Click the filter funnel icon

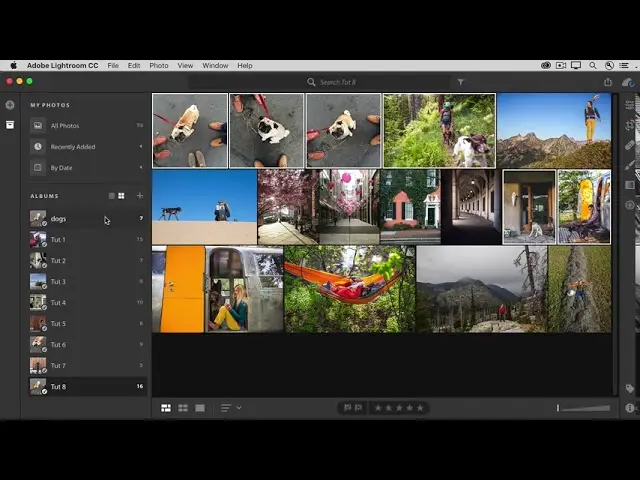461,82
